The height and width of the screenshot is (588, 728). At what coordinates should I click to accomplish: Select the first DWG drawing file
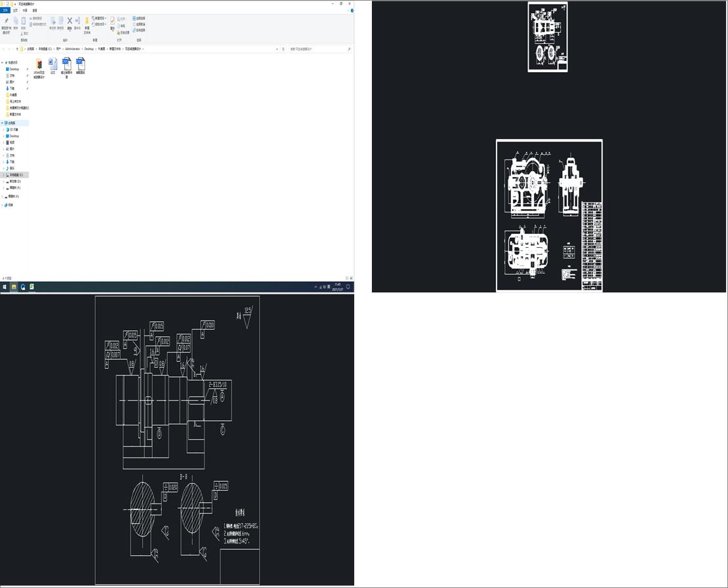click(66, 68)
